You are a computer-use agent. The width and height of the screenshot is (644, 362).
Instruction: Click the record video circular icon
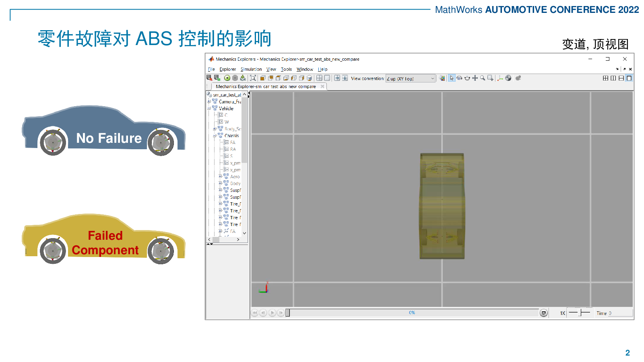(x=543, y=313)
